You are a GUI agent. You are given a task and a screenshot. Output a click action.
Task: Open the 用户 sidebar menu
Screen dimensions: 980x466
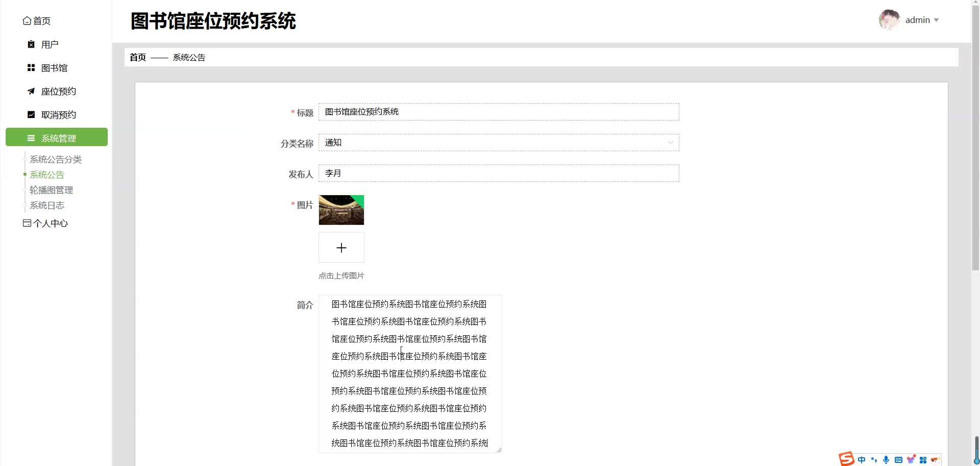click(x=43, y=44)
